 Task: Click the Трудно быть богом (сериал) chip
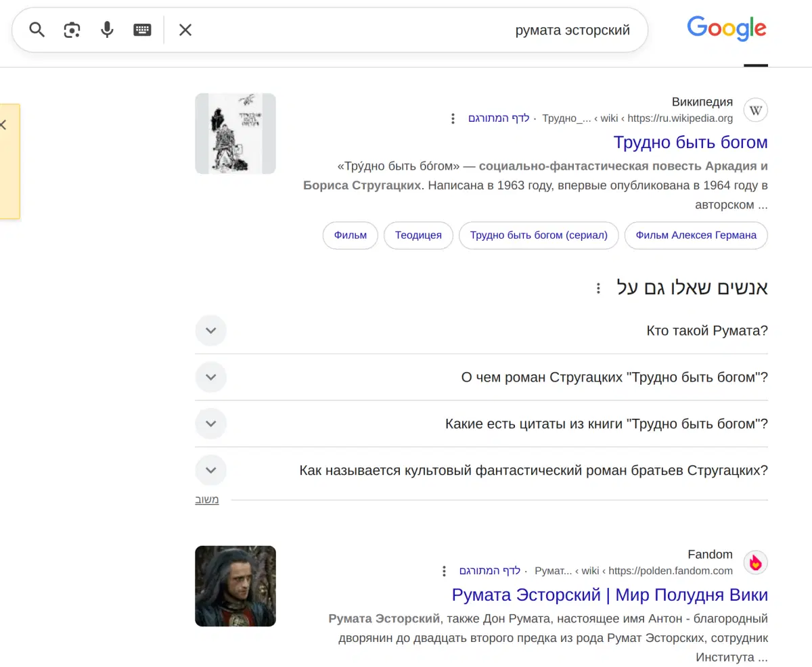click(539, 235)
